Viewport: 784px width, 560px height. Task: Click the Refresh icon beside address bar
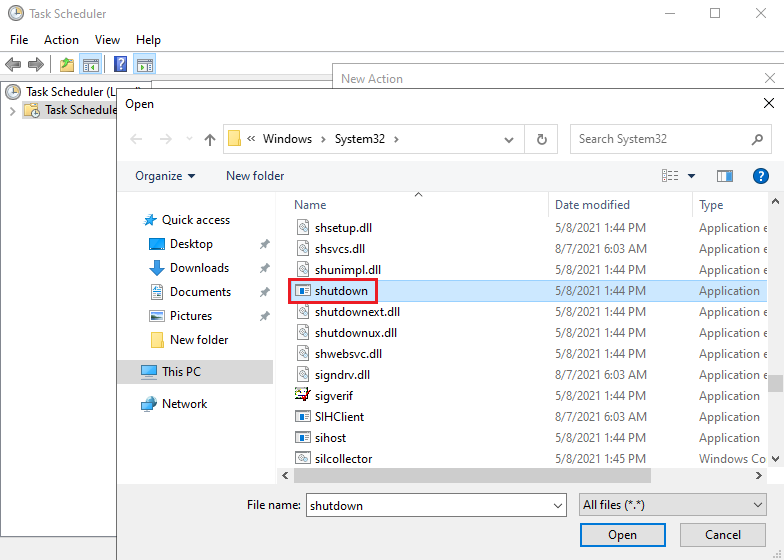[x=542, y=139]
